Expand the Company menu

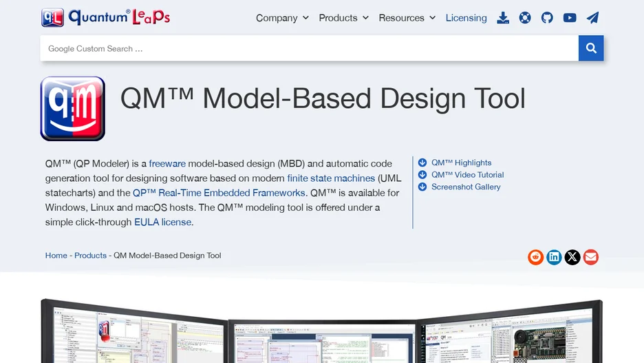[282, 18]
